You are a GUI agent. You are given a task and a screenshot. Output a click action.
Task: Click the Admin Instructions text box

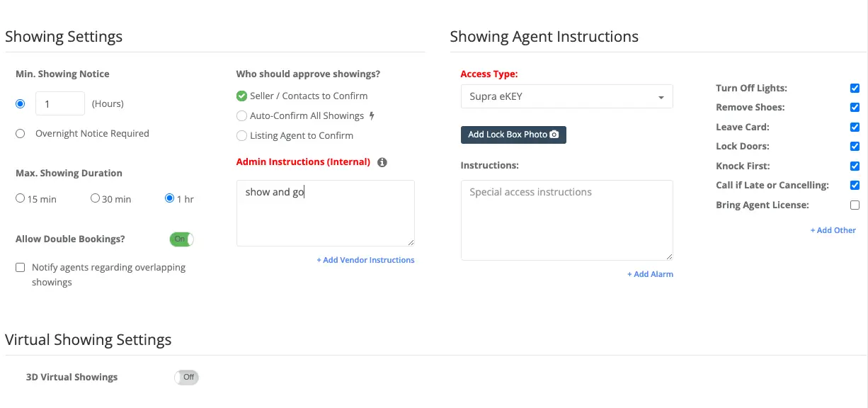point(325,212)
